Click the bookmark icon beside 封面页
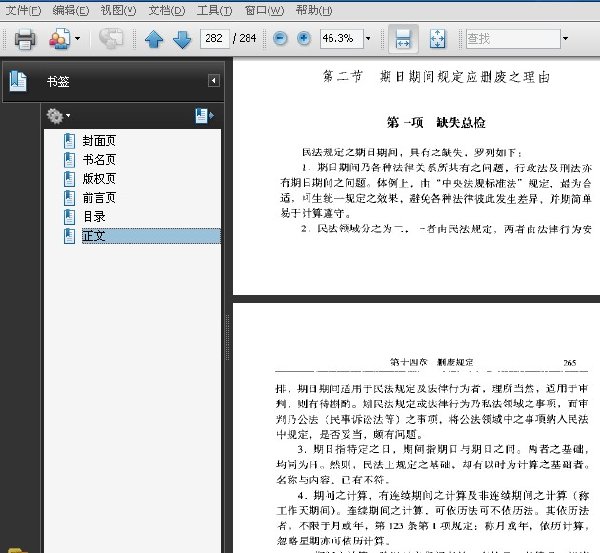 [x=69, y=141]
